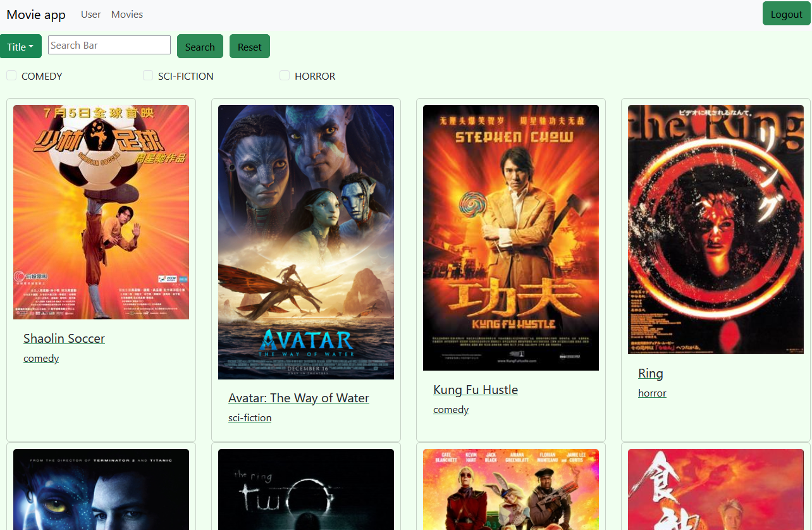Follow the Shaolin Soccer title link
This screenshot has width=812, height=530.
(64, 338)
